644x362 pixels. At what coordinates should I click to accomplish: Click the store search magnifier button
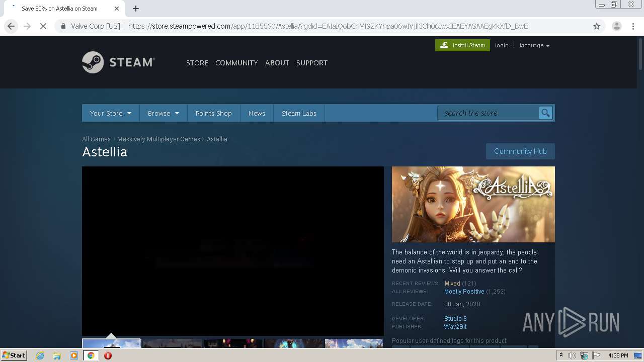tap(545, 113)
